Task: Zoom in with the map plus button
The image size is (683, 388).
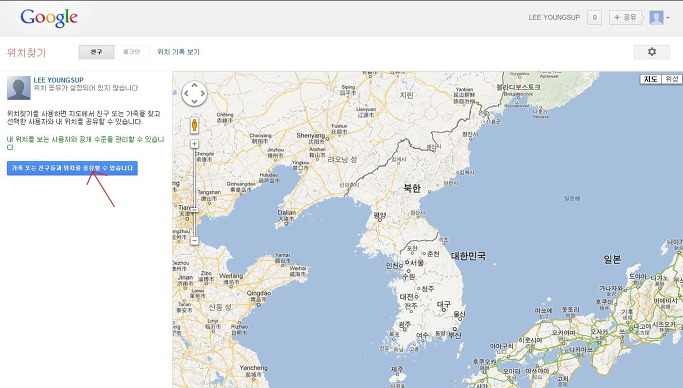Action: [x=194, y=144]
